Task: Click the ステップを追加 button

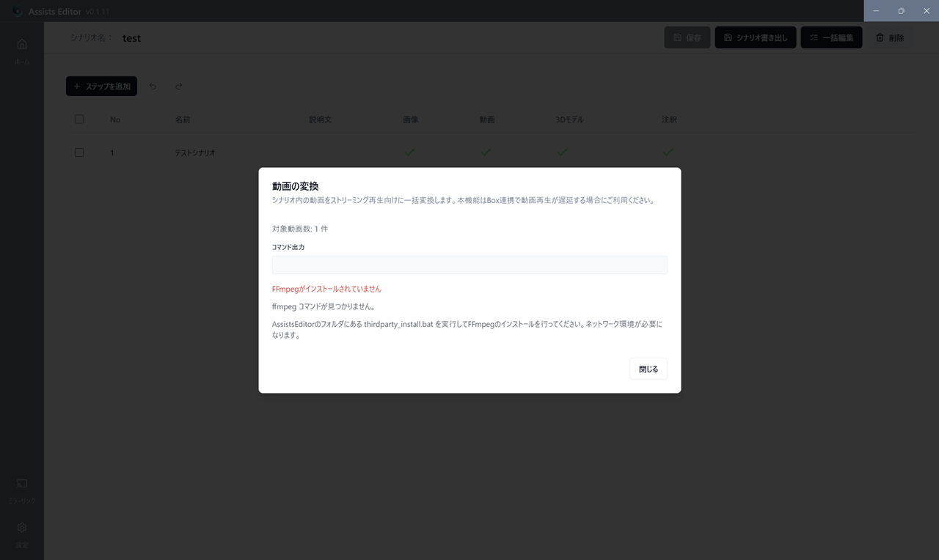Action: [101, 86]
